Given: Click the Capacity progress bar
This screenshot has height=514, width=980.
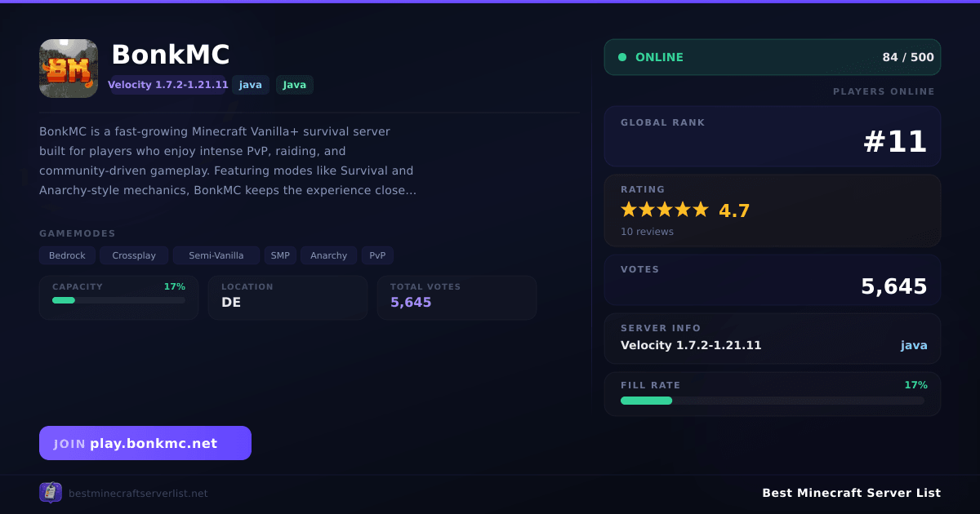Looking at the screenshot, I should [119, 300].
